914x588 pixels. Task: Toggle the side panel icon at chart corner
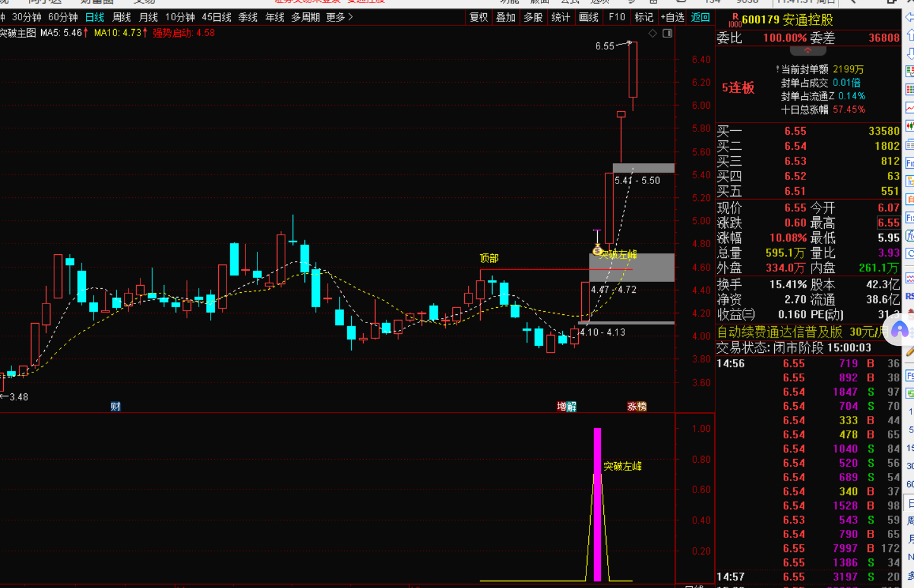coord(667,34)
